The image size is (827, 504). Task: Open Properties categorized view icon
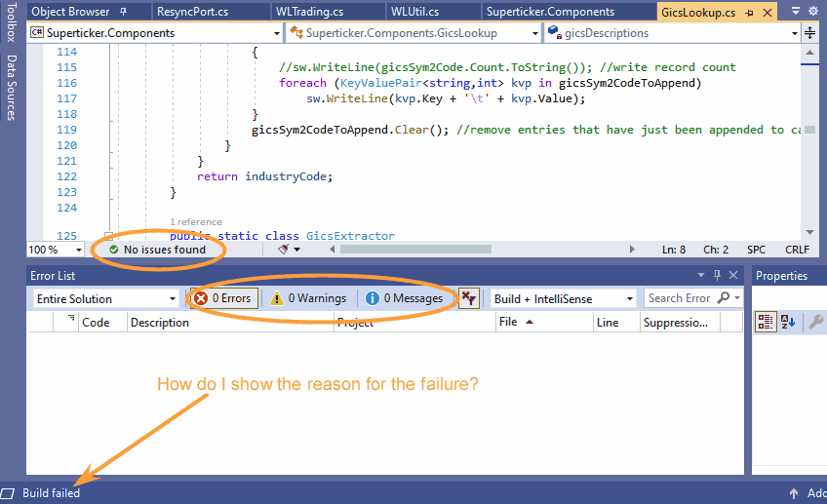766,322
